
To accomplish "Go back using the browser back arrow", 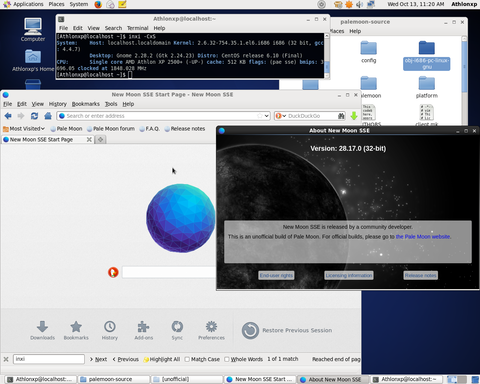I will (x=8, y=116).
